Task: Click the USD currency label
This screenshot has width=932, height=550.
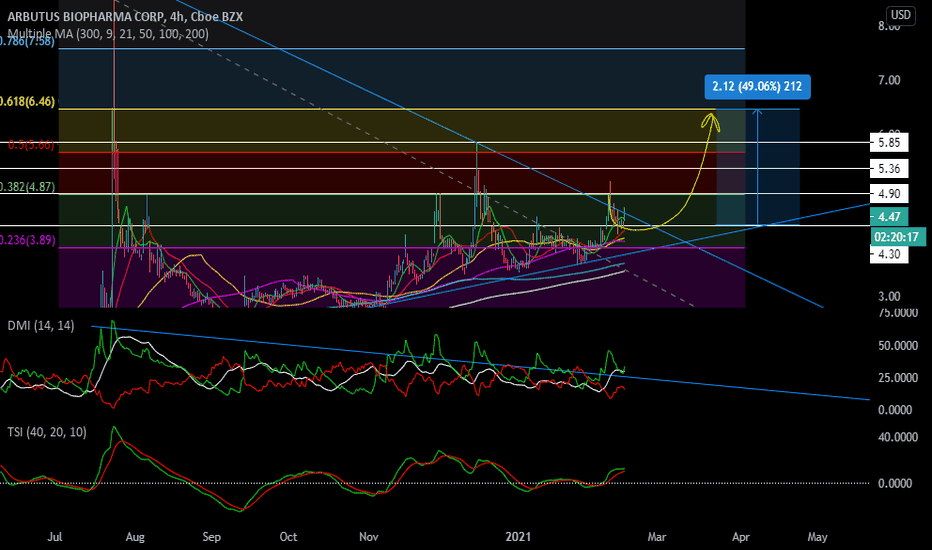Action: [900, 15]
